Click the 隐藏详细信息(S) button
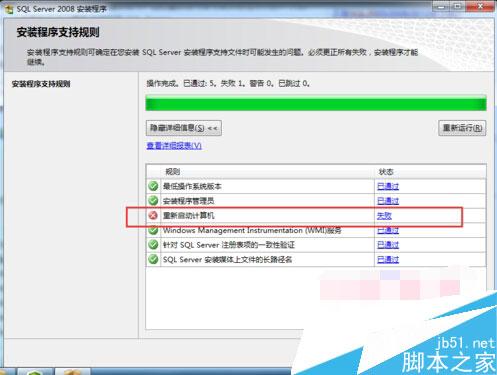 184,128
